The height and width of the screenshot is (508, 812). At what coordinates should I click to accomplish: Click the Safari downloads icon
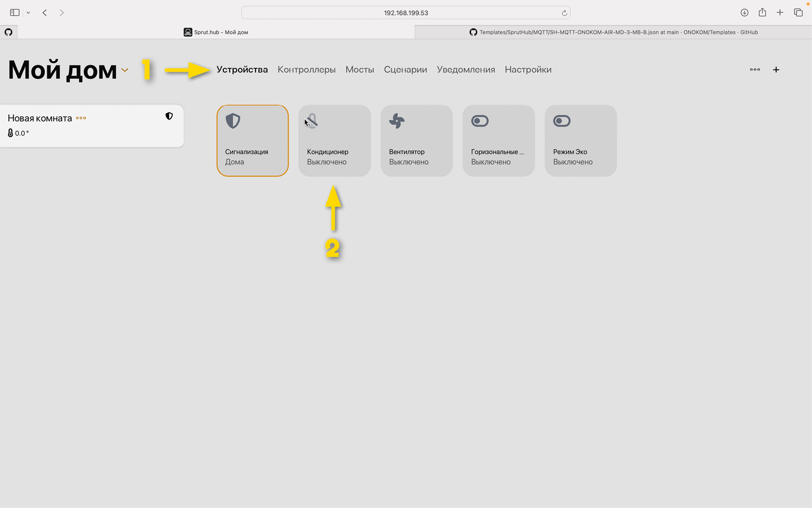point(744,13)
